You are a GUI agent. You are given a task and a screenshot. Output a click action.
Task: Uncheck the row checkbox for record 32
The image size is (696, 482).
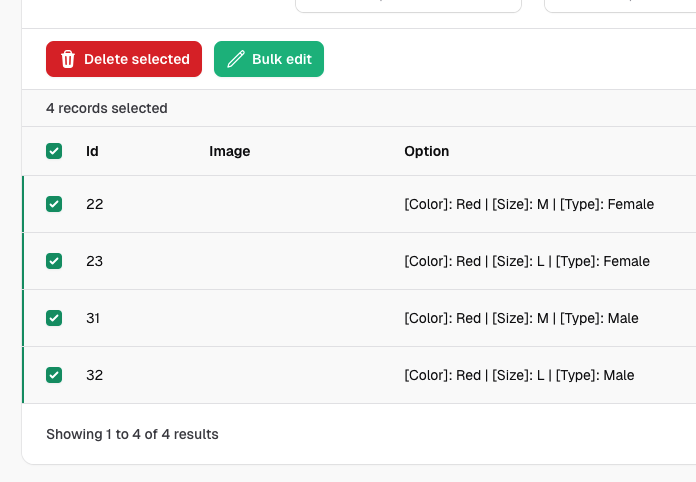tap(54, 375)
